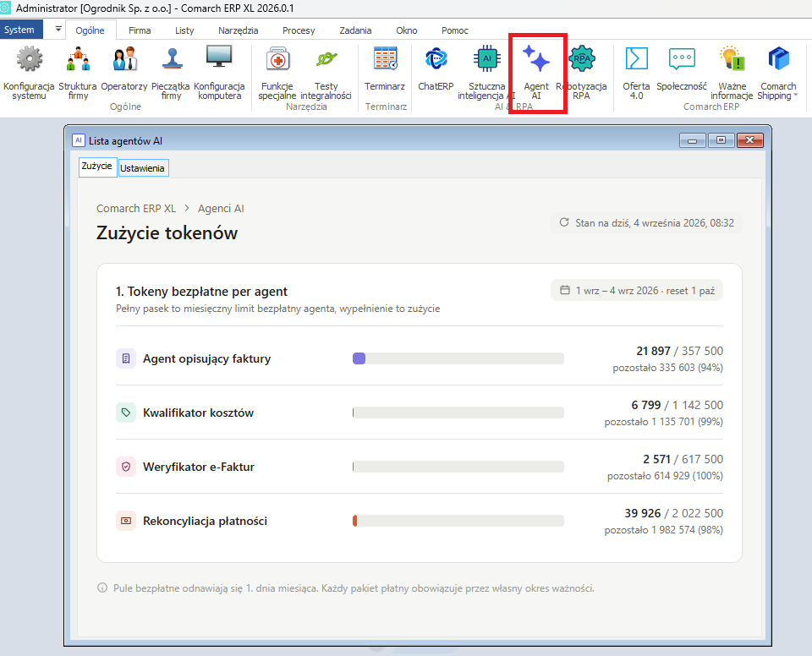
Task: Open Ważne informacje lightbulb icon
Action: (x=732, y=58)
